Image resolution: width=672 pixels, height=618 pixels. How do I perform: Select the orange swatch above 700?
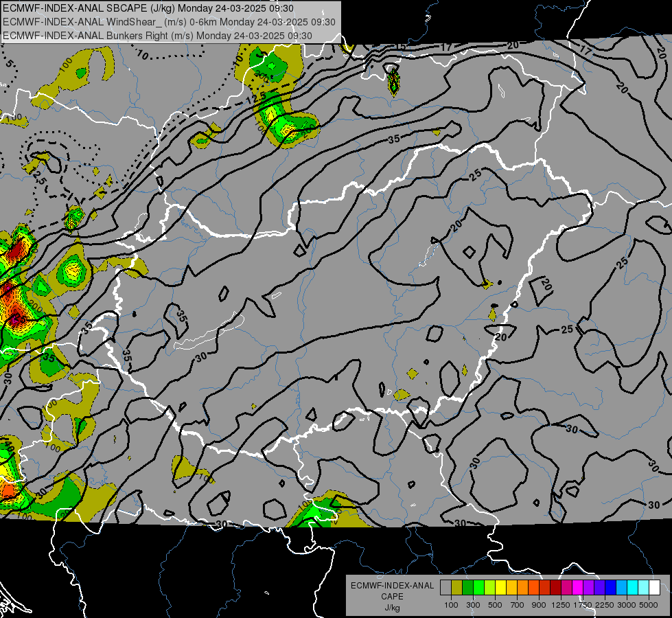[523, 588]
